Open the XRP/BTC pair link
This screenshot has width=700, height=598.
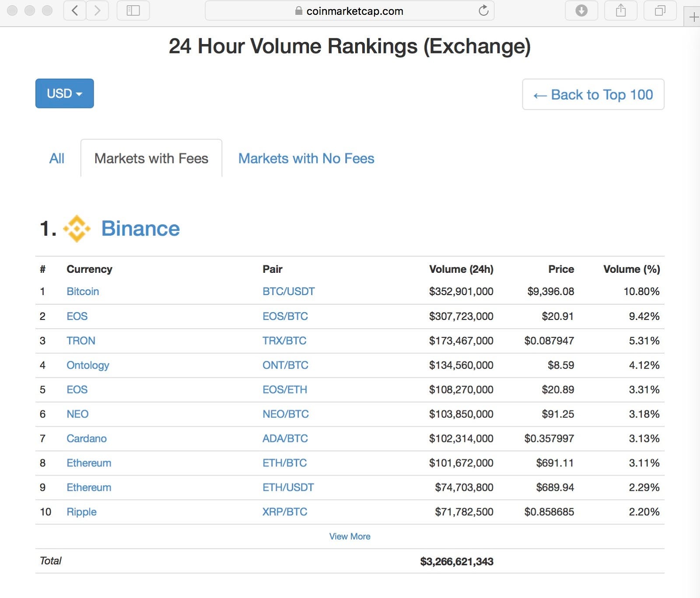(285, 512)
